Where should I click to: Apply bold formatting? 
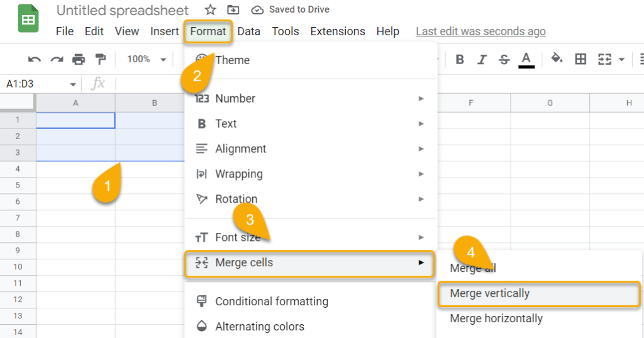(x=460, y=60)
